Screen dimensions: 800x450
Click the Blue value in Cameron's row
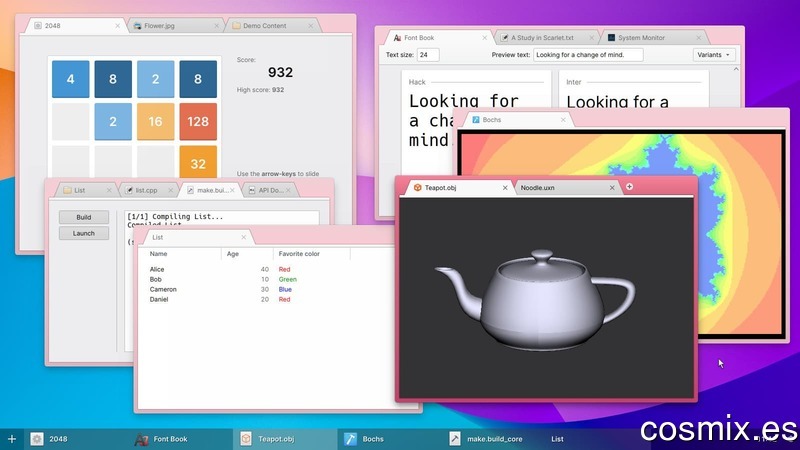tap(285, 289)
